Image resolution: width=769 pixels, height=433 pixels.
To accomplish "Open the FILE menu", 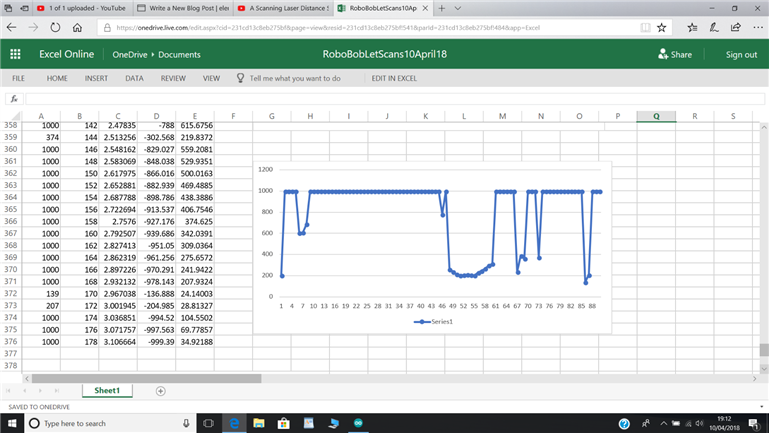I will [18, 78].
